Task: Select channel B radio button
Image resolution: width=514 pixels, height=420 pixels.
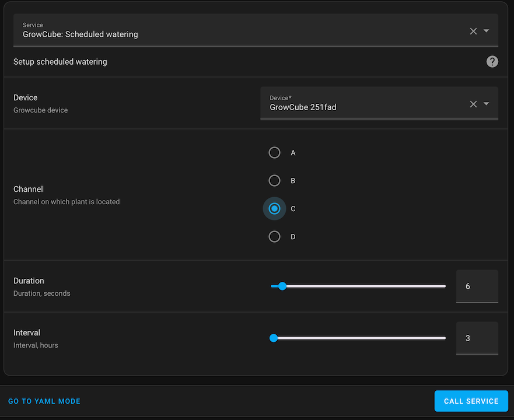Action: [x=274, y=180]
